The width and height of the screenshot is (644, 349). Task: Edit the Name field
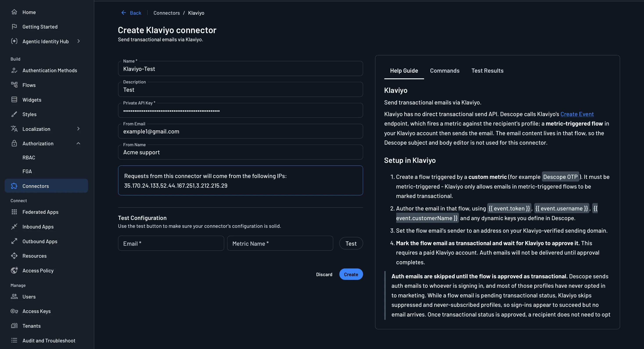pyautogui.click(x=240, y=69)
